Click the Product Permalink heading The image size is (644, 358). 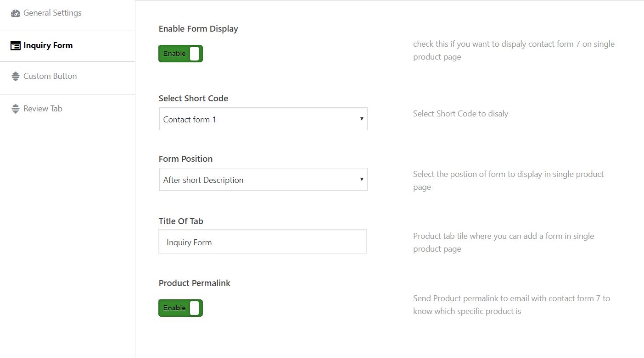(x=195, y=283)
